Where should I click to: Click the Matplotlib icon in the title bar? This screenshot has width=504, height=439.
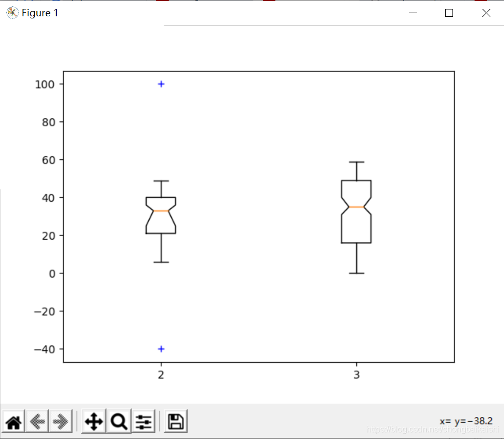[x=12, y=13]
